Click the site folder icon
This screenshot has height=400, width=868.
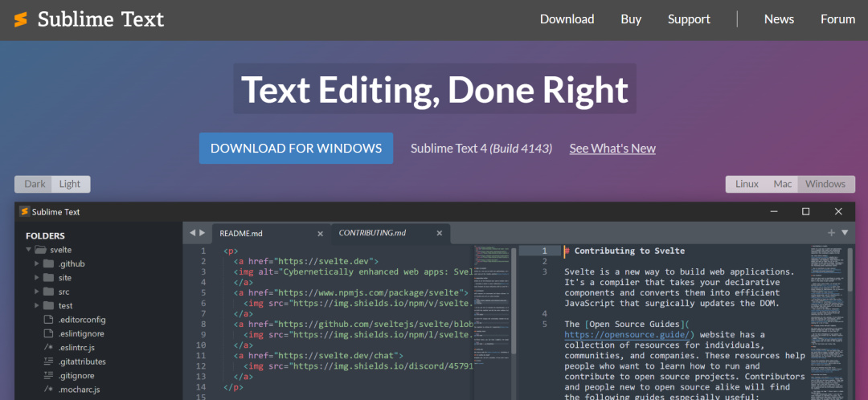(x=49, y=278)
